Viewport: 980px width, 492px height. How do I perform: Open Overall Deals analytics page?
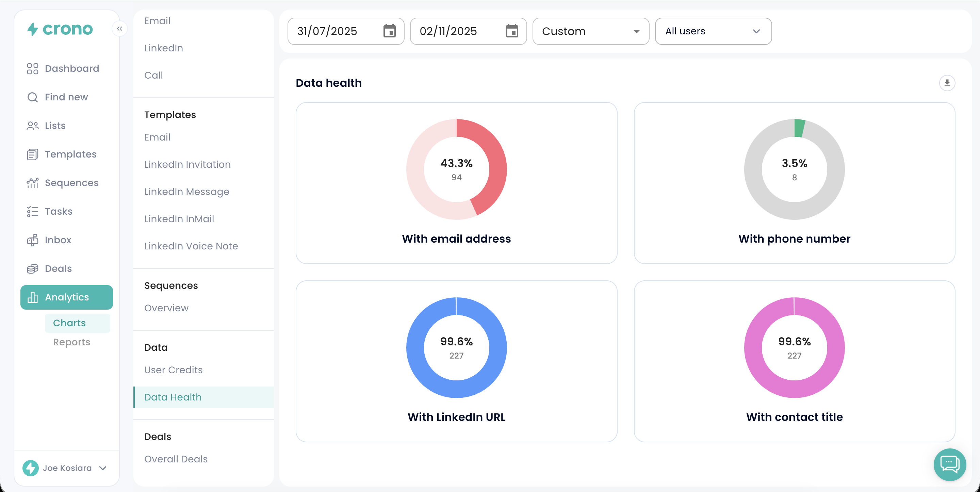[176, 459]
